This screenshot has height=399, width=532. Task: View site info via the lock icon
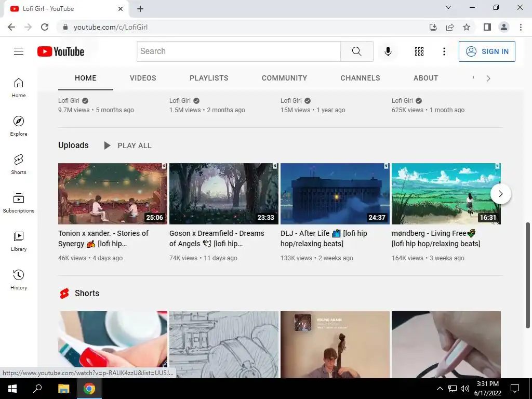point(65,27)
